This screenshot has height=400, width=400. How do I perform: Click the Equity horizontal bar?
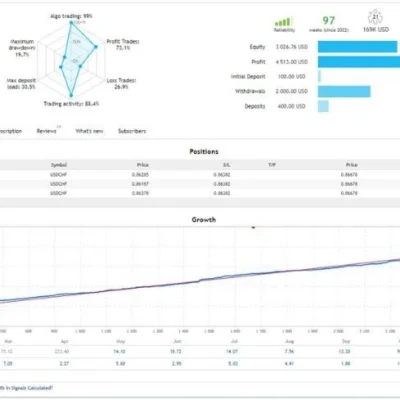pyautogui.click(x=357, y=47)
